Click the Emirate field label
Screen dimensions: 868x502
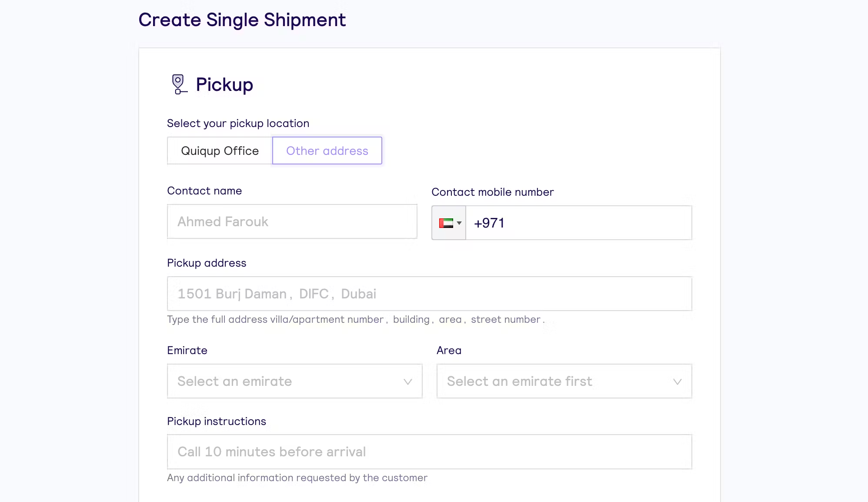187,351
